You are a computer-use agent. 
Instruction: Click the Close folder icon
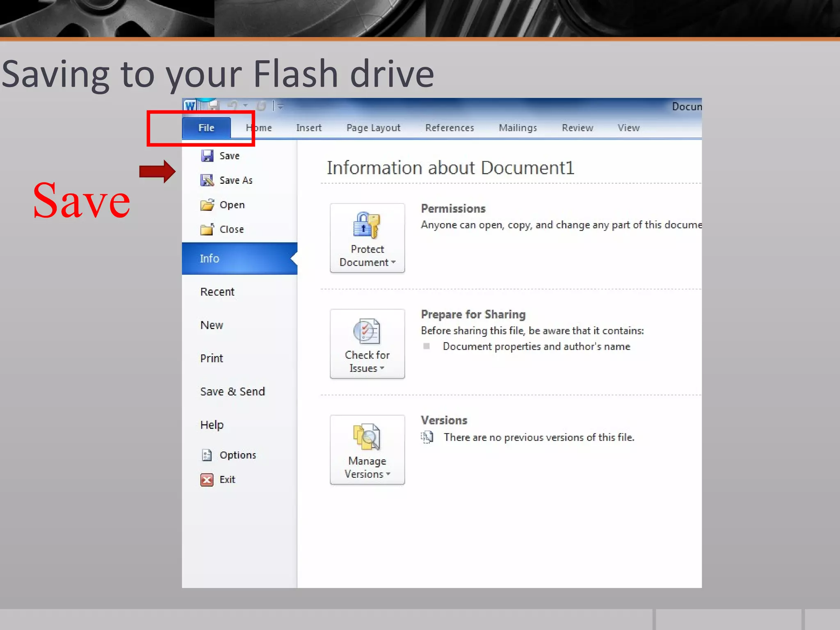(207, 229)
